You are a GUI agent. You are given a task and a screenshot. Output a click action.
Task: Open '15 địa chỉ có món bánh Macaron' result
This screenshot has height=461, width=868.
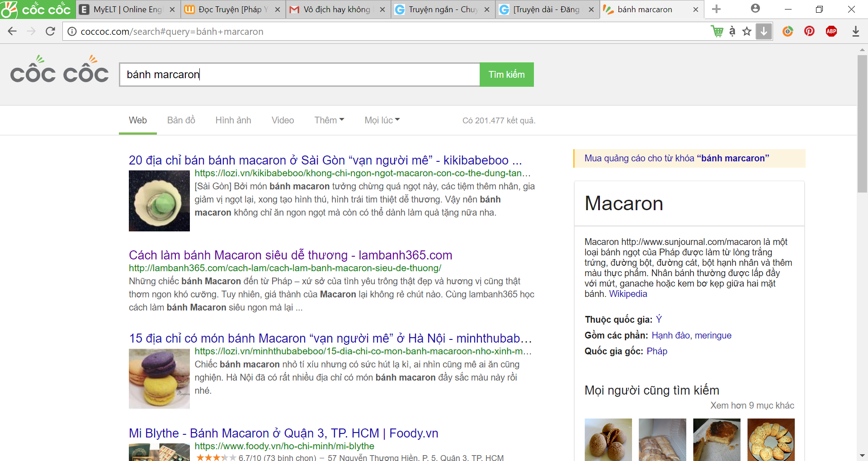[x=330, y=338]
